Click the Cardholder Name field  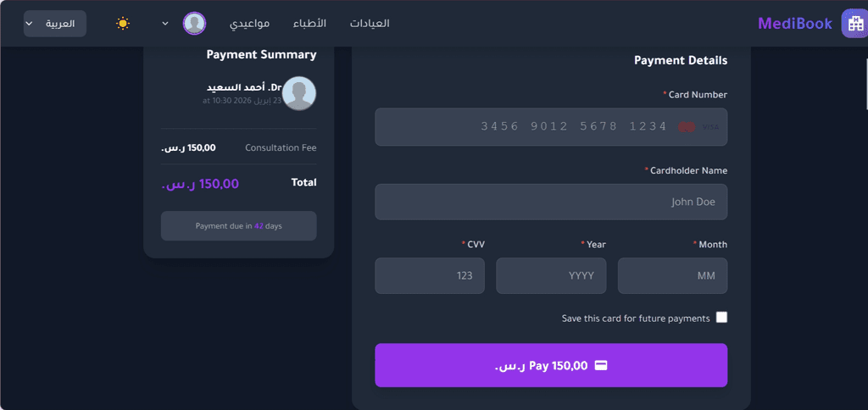551,202
